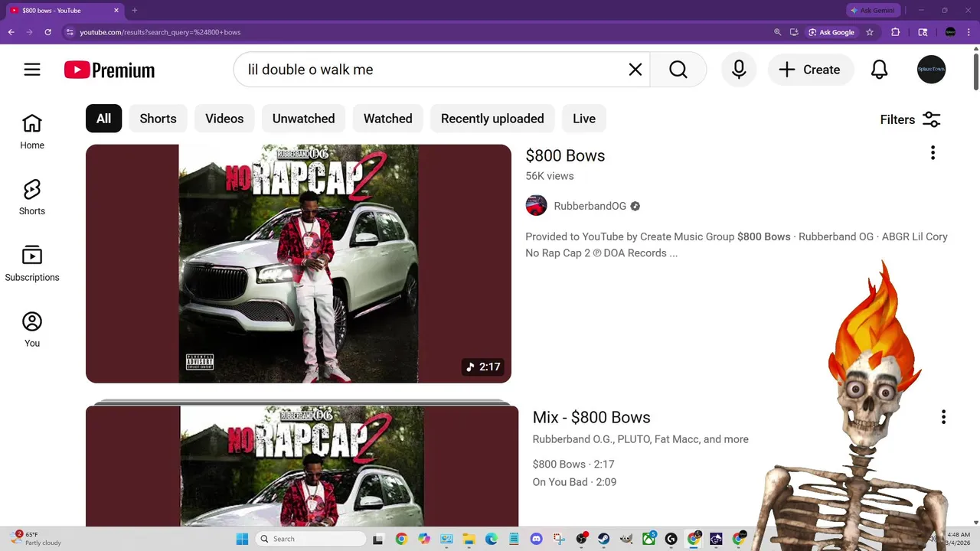Click the browser zoom magnifier icon
Viewport: 980px width, 551px height.
click(x=777, y=32)
